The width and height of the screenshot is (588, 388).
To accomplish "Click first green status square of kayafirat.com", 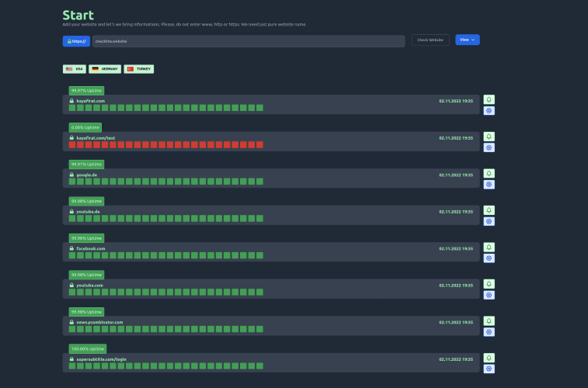I will (x=72, y=108).
